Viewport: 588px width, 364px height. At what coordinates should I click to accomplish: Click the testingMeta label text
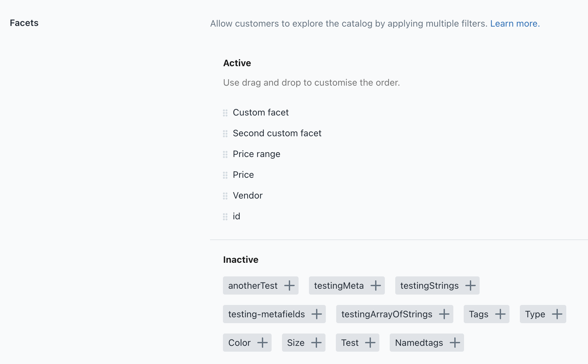339,286
